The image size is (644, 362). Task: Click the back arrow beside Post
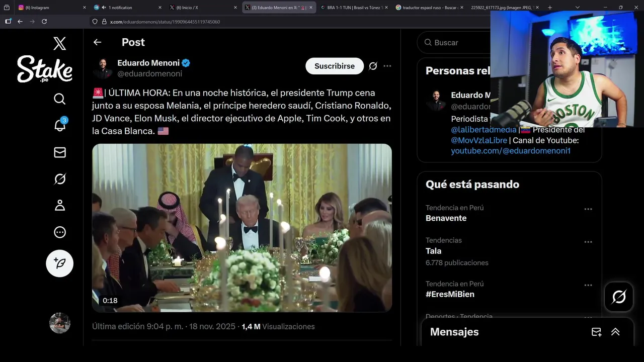pyautogui.click(x=98, y=43)
